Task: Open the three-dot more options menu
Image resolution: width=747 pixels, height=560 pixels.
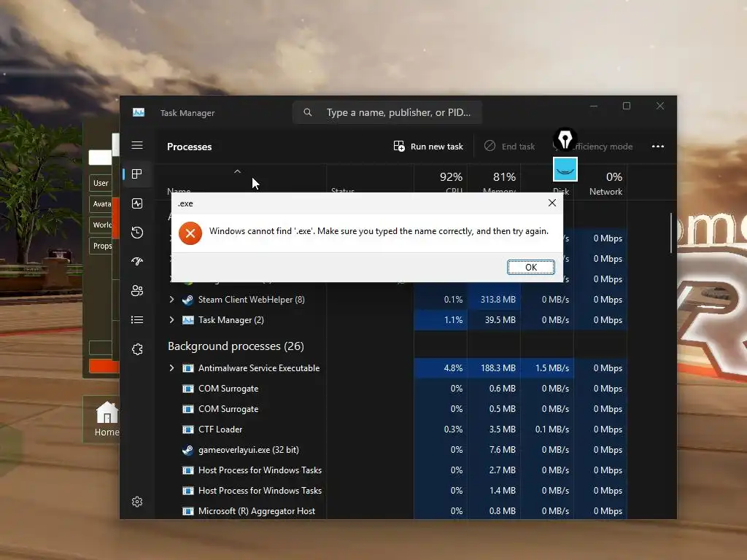Action: click(x=657, y=146)
